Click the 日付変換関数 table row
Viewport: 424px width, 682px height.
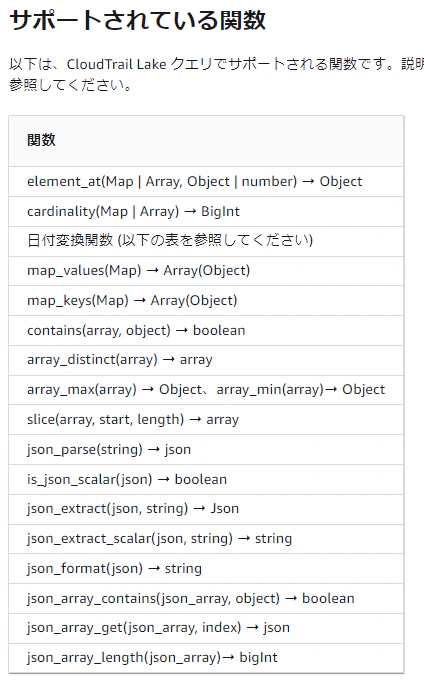coord(206,241)
